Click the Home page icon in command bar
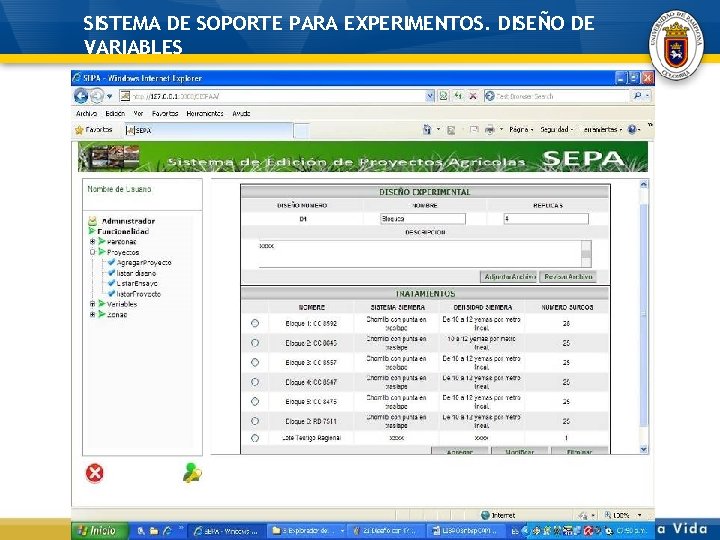Screen dimensions: 720x540 click(427, 130)
